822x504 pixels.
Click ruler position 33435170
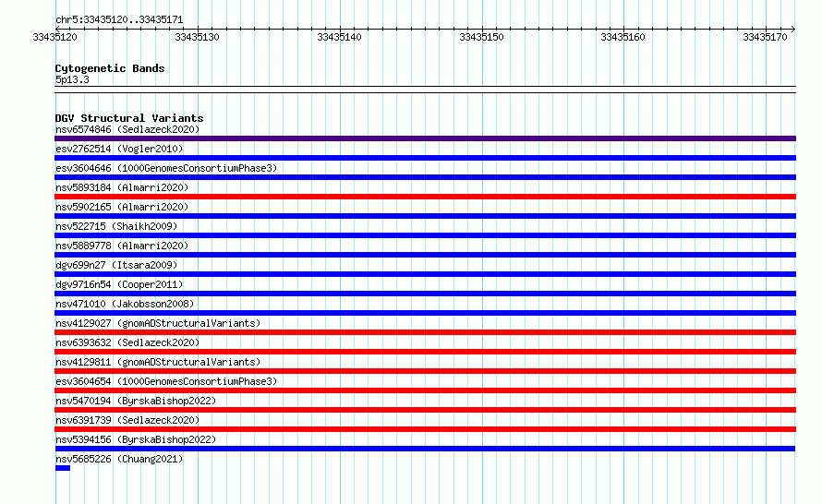point(765,37)
